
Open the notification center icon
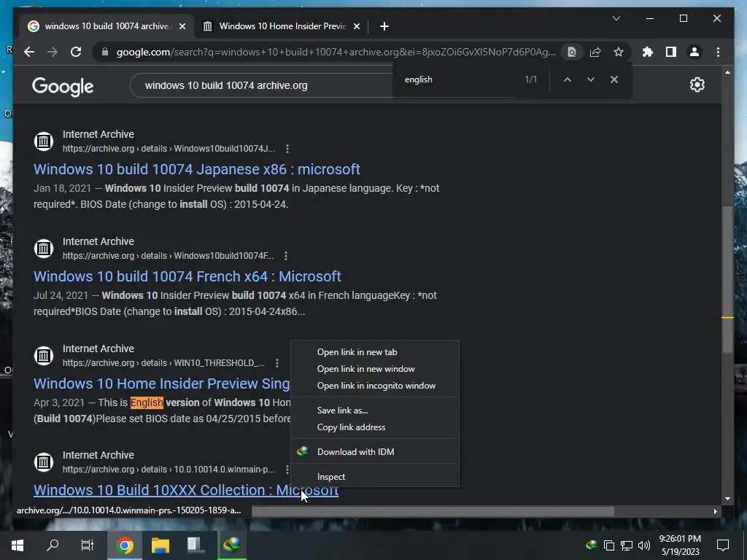click(723, 545)
